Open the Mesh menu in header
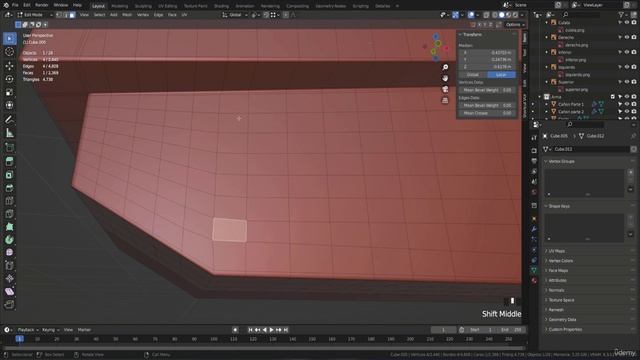 click(127, 15)
